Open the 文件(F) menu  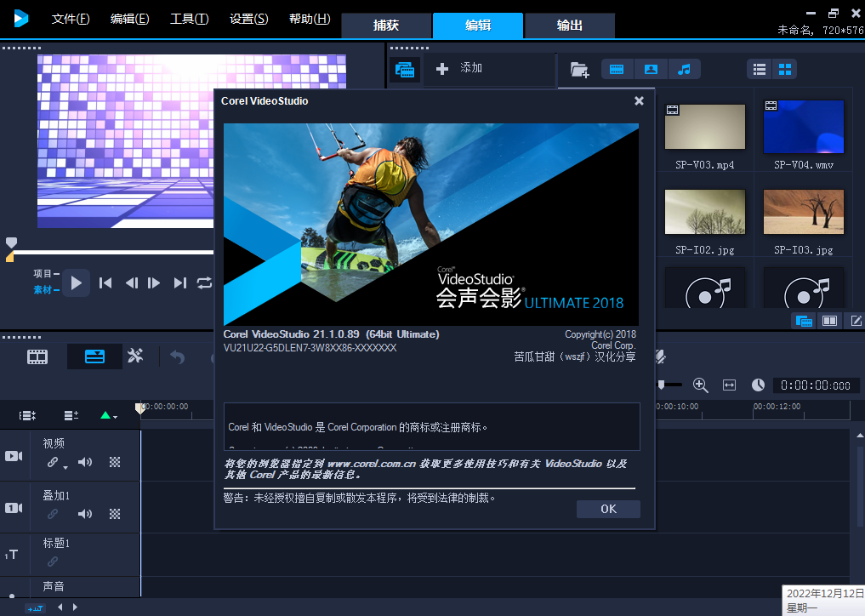(x=70, y=19)
